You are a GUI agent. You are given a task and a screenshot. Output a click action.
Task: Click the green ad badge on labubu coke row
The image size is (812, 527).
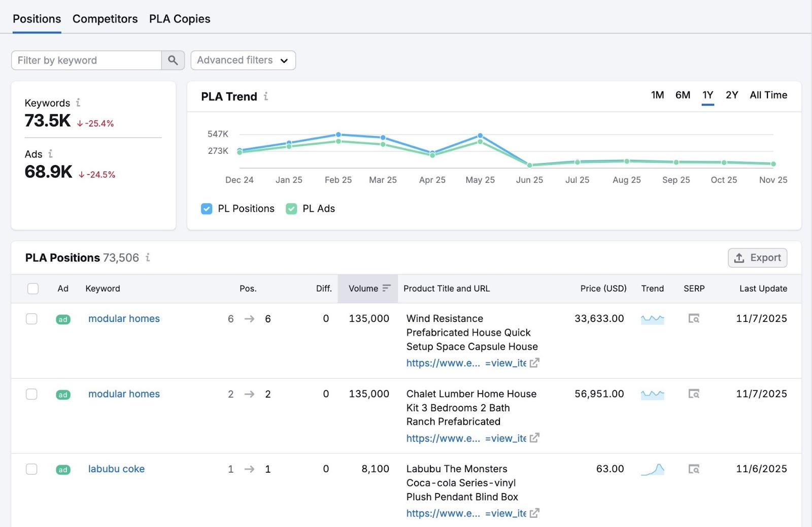[x=63, y=470]
